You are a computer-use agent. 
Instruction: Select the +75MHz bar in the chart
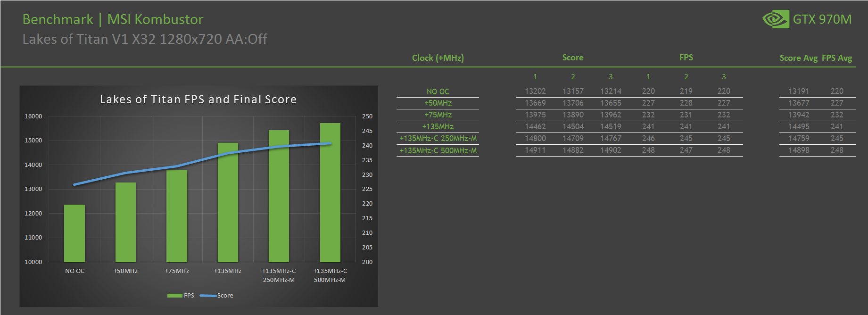click(x=177, y=216)
